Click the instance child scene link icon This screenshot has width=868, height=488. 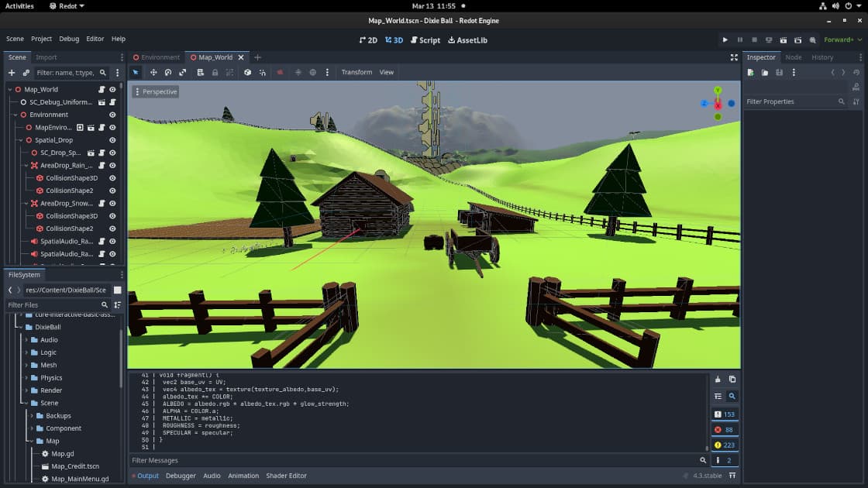(26, 73)
